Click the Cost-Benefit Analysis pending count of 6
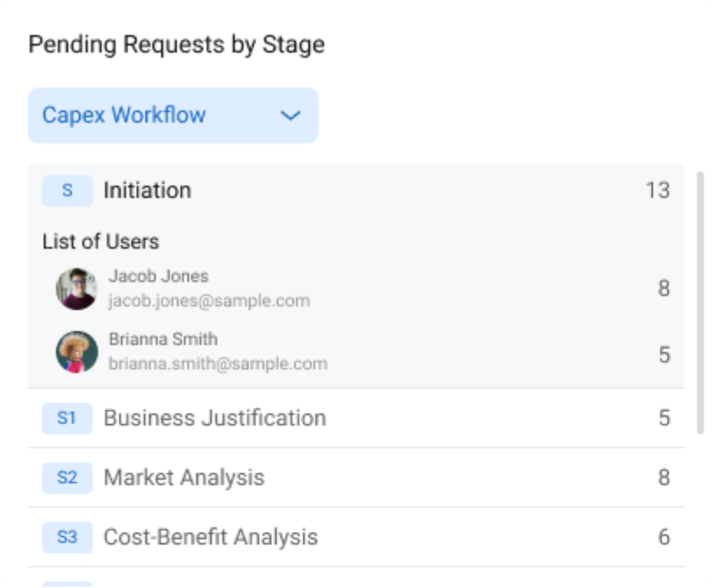714x588 pixels. pyautogui.click(x=664, y=537)
